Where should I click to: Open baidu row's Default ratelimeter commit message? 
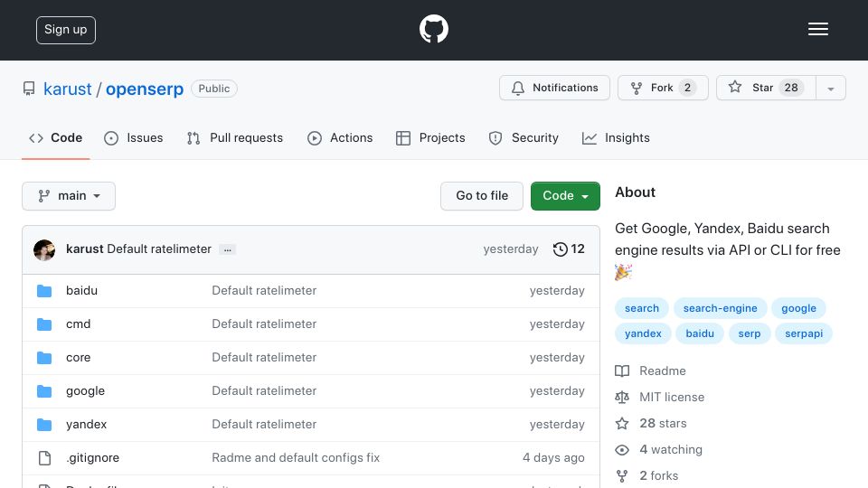click(x=264, y=290)
